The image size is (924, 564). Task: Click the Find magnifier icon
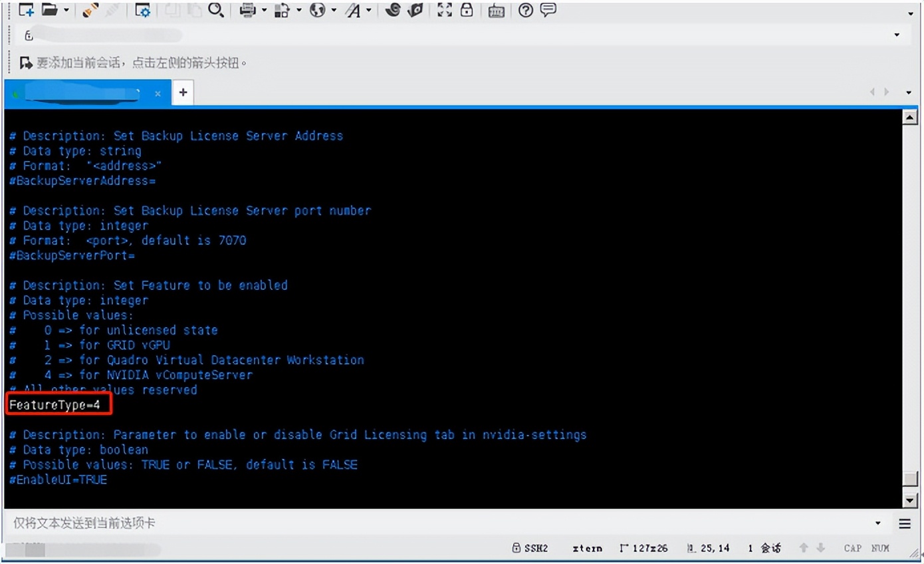(215, 9)
